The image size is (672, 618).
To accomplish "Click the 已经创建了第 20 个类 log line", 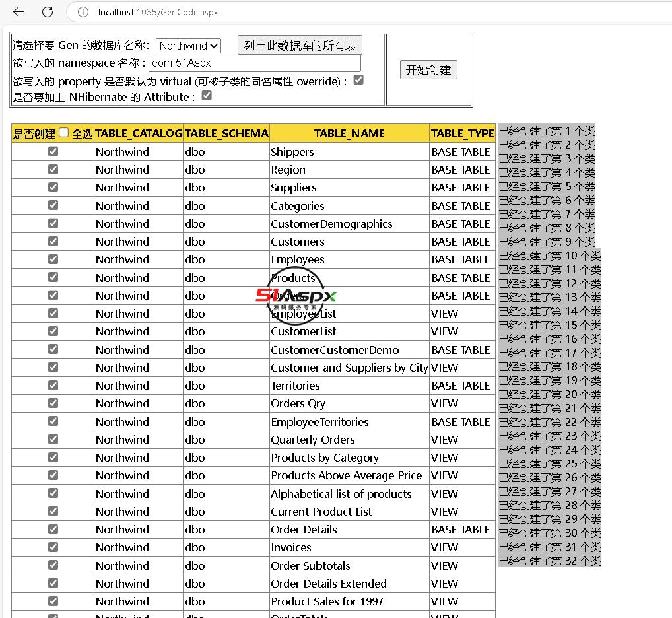I will [x=551, y=394].
